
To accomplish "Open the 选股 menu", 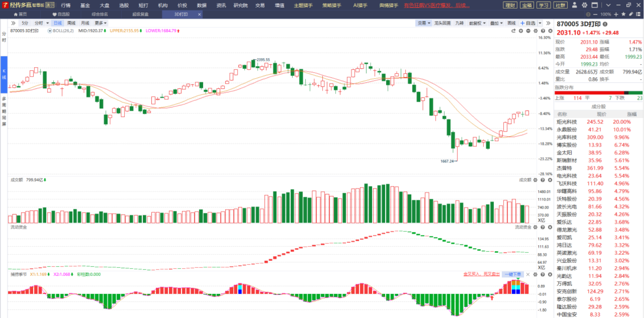I will coord(124,6).
